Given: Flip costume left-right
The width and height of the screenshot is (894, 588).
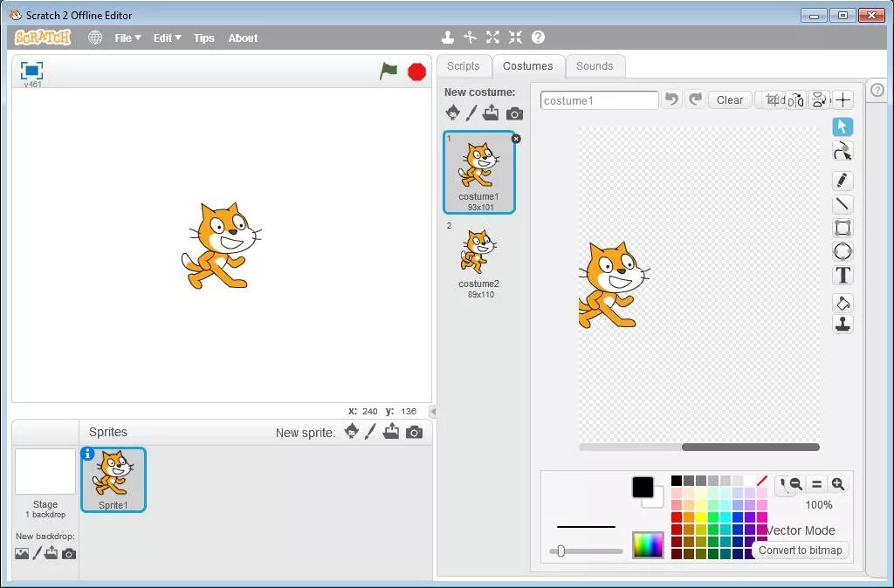Looking at the screenshot, I should [x=796, y=100].
